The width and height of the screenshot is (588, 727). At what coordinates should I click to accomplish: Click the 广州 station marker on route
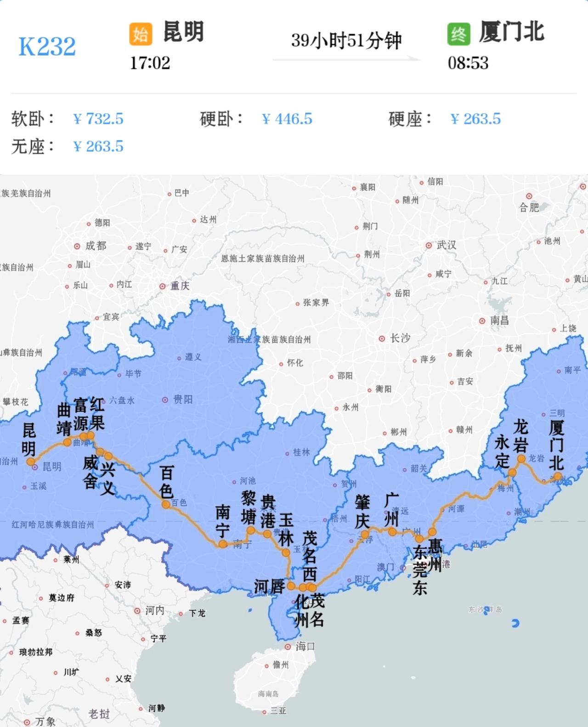pos(392,532)
